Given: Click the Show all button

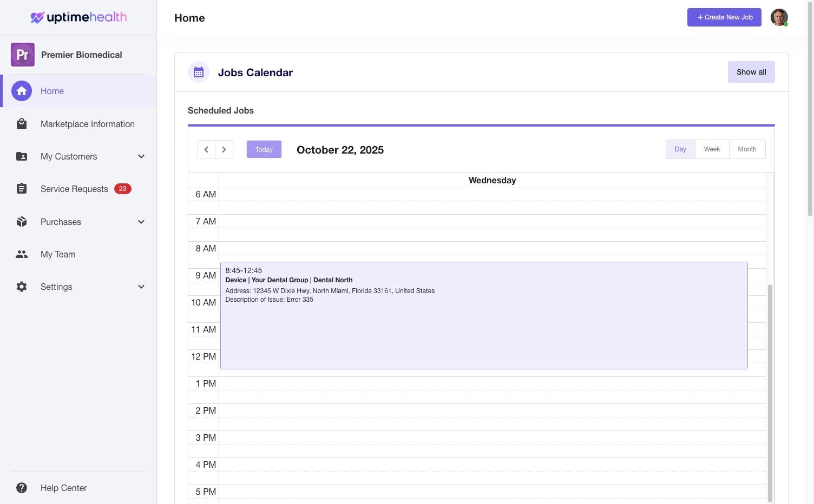Looking at the screenshot, I should pos(751,72).
